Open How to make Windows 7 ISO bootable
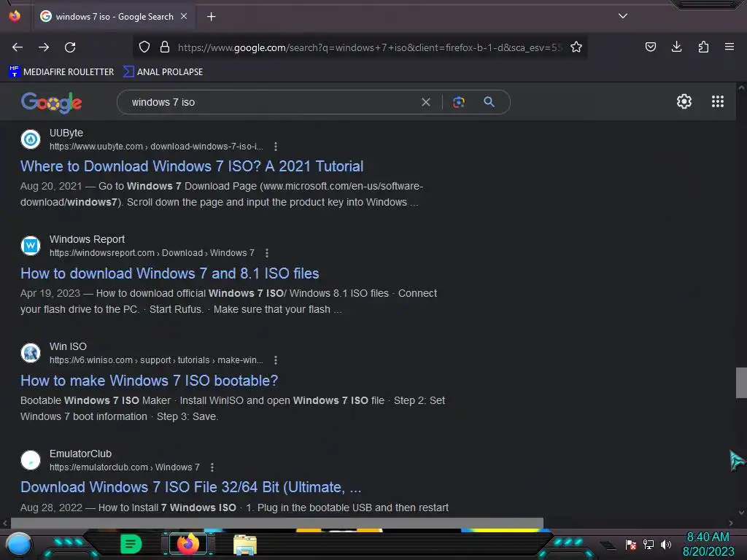Viewport: 747px width, 560px height. pos(149,381)
